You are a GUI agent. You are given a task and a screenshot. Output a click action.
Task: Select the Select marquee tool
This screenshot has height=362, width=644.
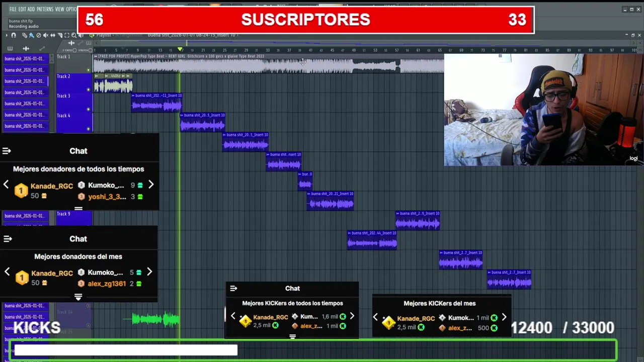pos(67,35)
